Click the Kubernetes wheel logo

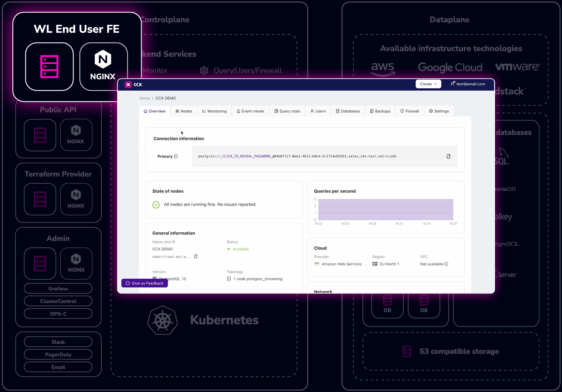(162, 320)
